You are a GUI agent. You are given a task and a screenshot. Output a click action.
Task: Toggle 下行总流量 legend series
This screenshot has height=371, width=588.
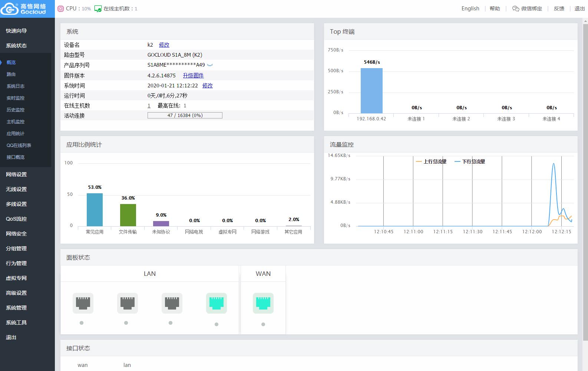pos(470,161)
